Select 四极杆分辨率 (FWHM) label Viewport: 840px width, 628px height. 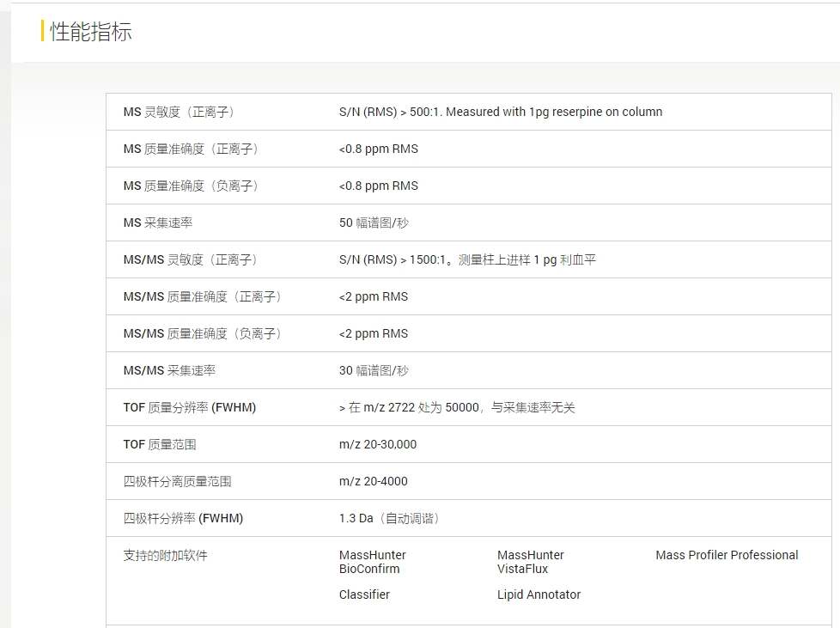point(183,519)
